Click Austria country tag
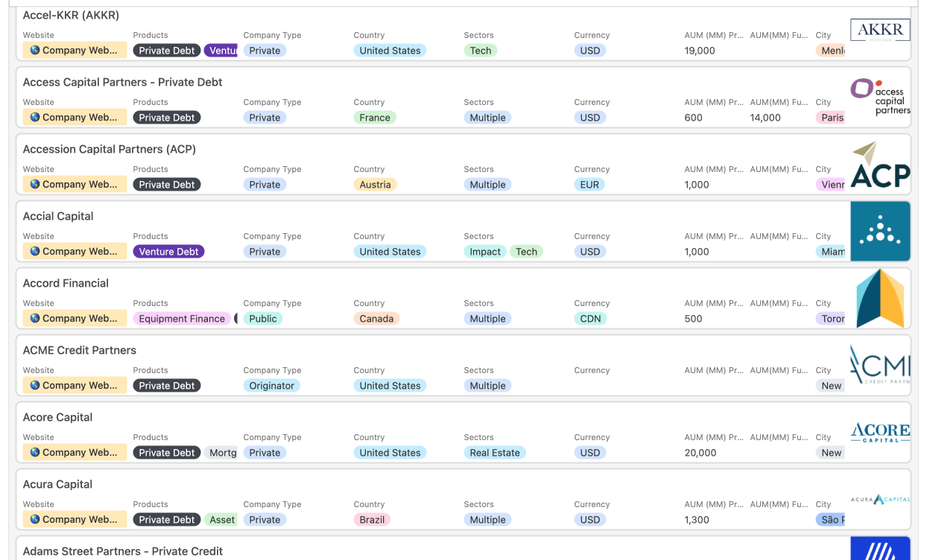Image resolution: width=933 pixels, height=560 pixels. tap(376, 185)
